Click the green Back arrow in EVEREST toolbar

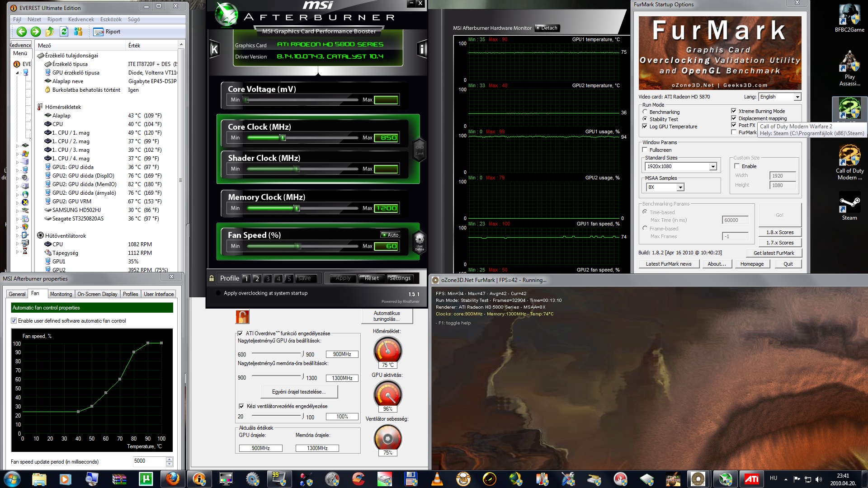(x=21, y=32)
